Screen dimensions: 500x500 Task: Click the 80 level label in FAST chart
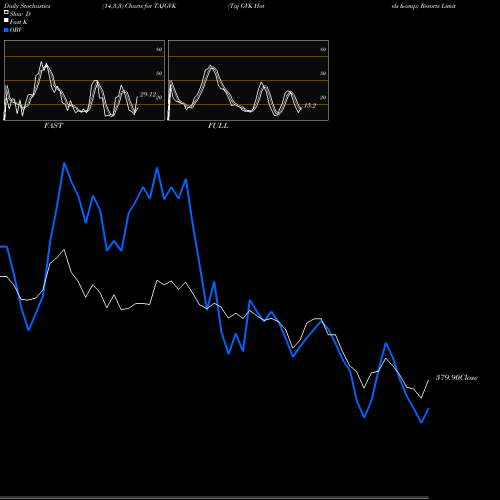159,49
